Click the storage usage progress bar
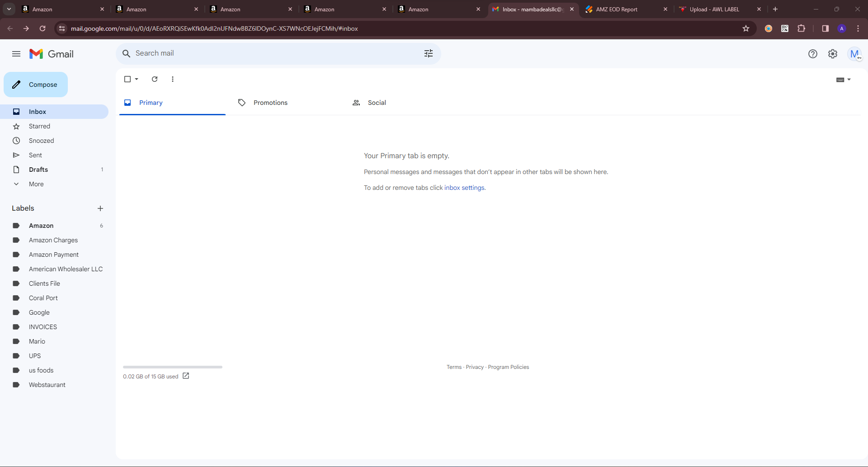This screenshot has height=467, width=868. click(x=173, y=367)
